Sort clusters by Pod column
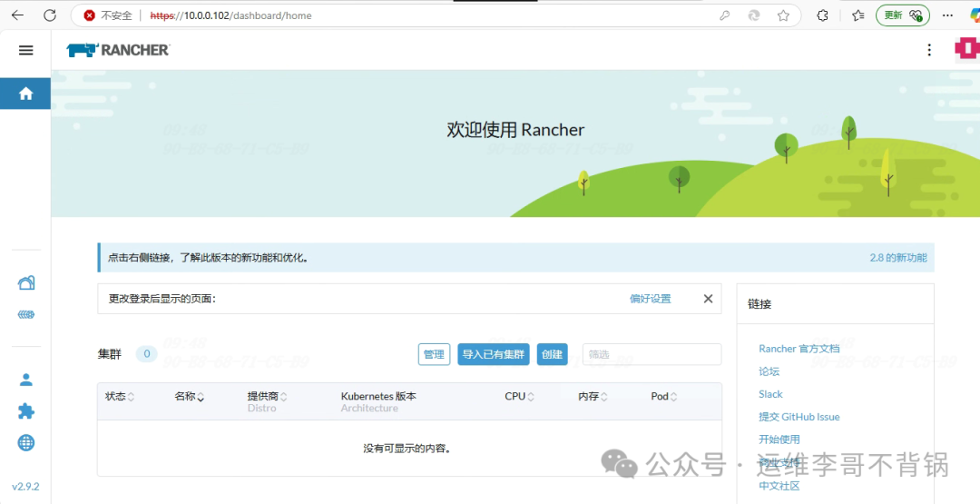The image size is (980, 504). point(664,397)
